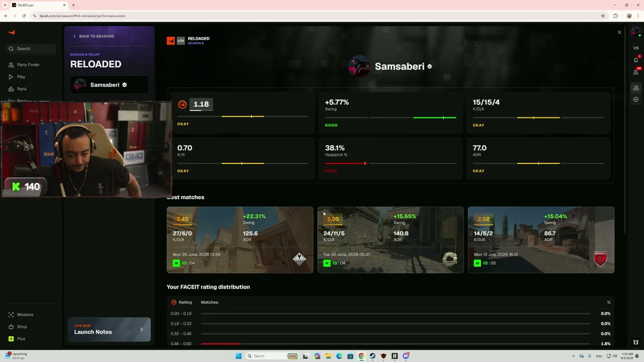Image resolution: width=644 pixels, height=362 pixels.
Task: Go back to seasons list
Action: click(93, 36)
